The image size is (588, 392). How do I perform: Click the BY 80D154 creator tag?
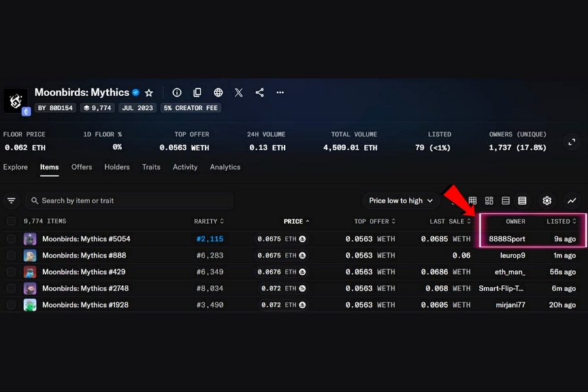point(55,108)
